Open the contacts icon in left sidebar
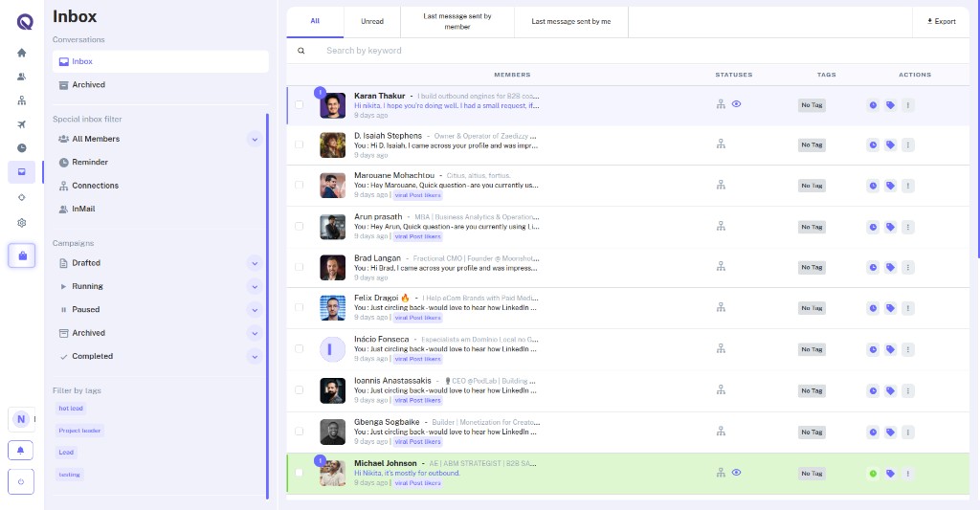The height and width of the screenshot is (510, 980). point(22,77)
